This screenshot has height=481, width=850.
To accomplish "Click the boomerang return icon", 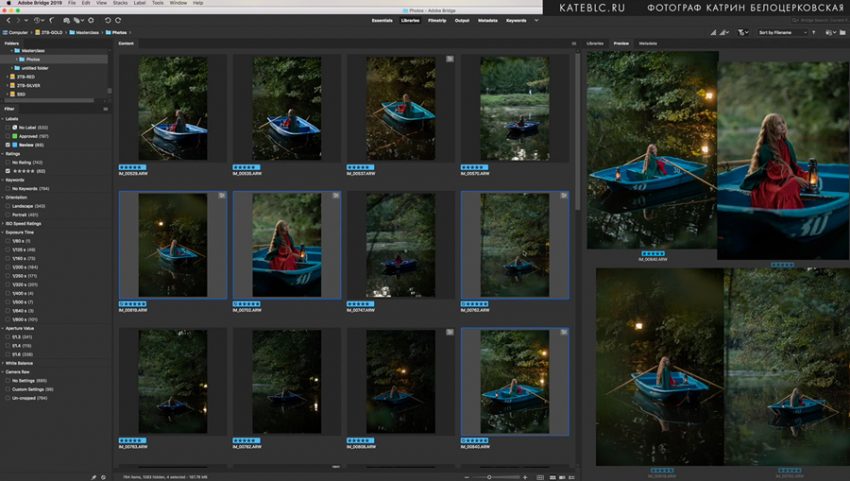I will 51,21.
